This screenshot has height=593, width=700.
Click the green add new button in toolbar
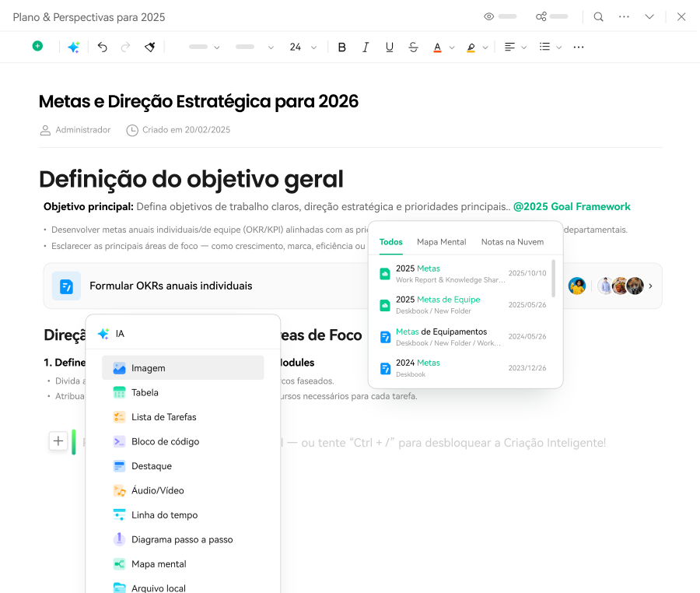(37, 47)
